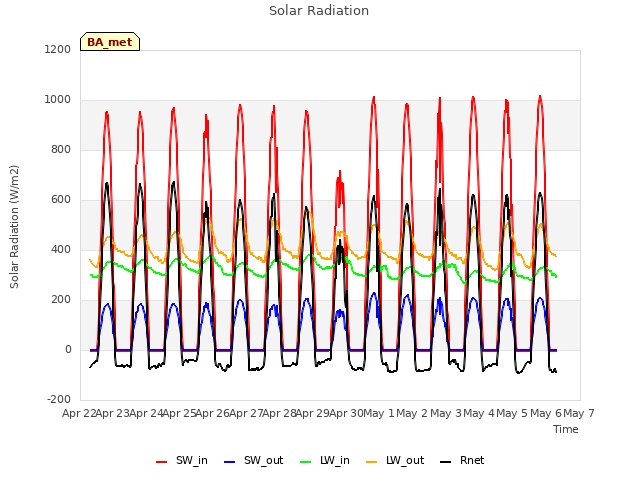This screenshot has width=640, height=480.
Task: Select the Rnet legend label
Action: [x=472, y=460]
